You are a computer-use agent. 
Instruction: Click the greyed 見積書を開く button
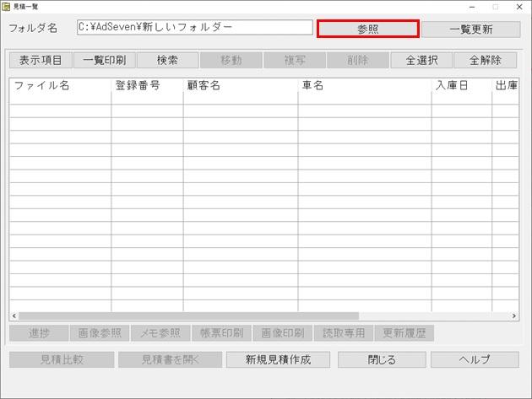point(171,359)
